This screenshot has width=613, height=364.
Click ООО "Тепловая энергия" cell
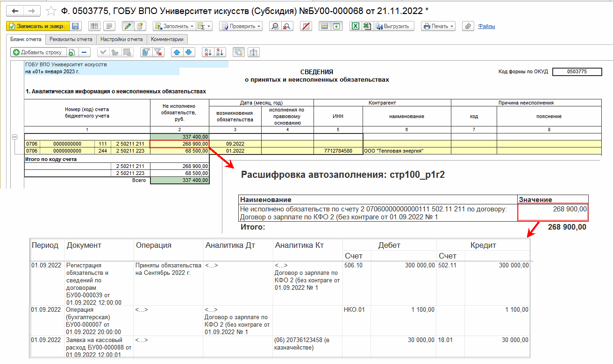[406, 151]
